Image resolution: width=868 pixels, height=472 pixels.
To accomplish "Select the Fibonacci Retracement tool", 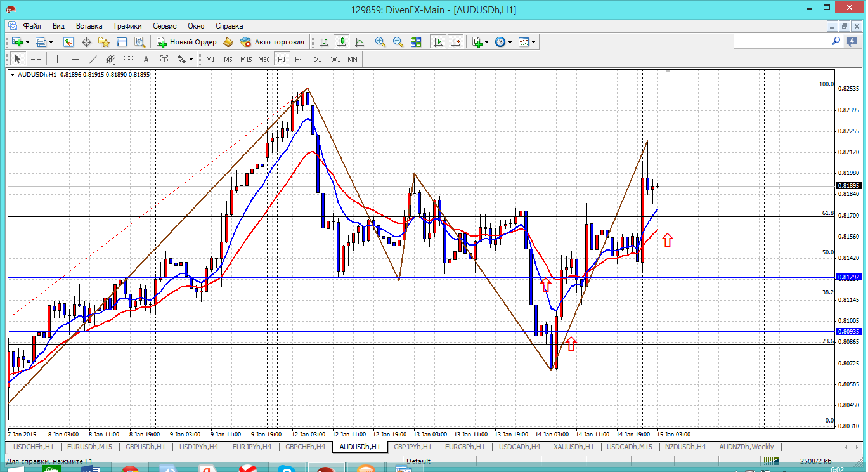I will pos(129,59).
